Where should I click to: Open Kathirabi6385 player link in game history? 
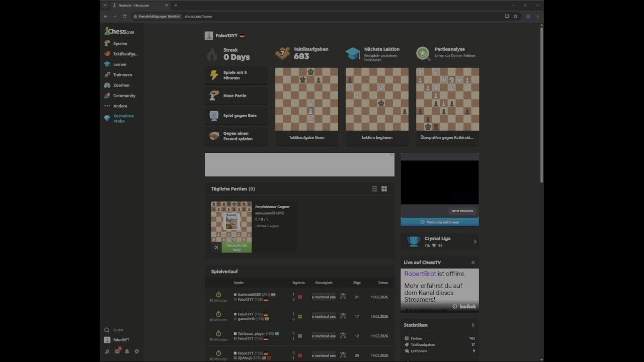[x=250, y=295]
